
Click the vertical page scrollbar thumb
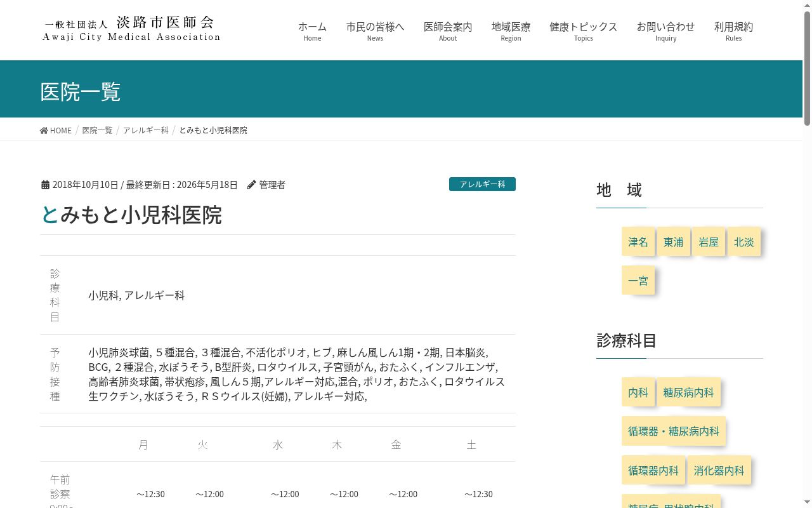pos(807,69)
